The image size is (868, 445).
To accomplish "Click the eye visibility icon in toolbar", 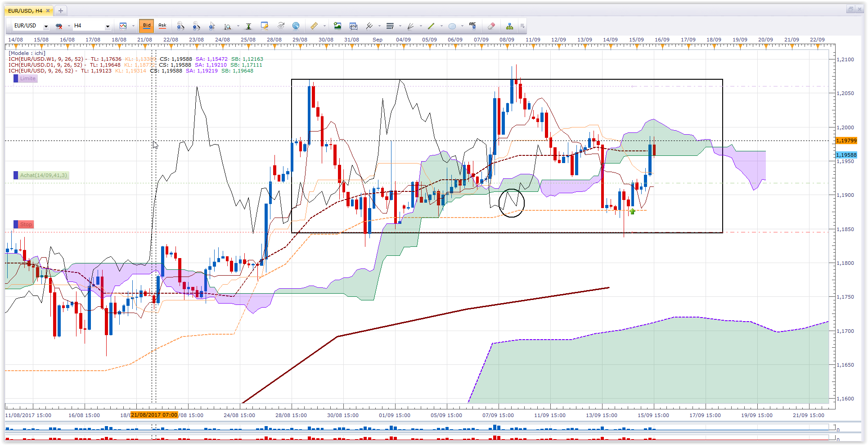I will coord(281,26).
